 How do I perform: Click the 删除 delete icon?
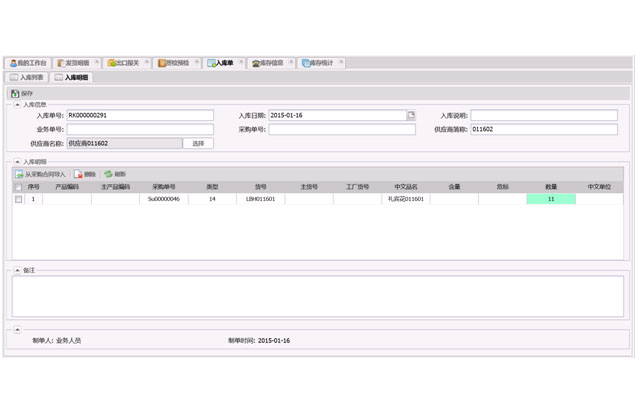tap(78, 174)
